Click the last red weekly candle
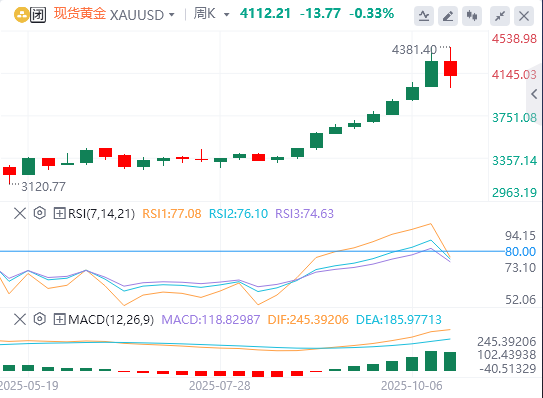543x398 pixels. point(450,68)
